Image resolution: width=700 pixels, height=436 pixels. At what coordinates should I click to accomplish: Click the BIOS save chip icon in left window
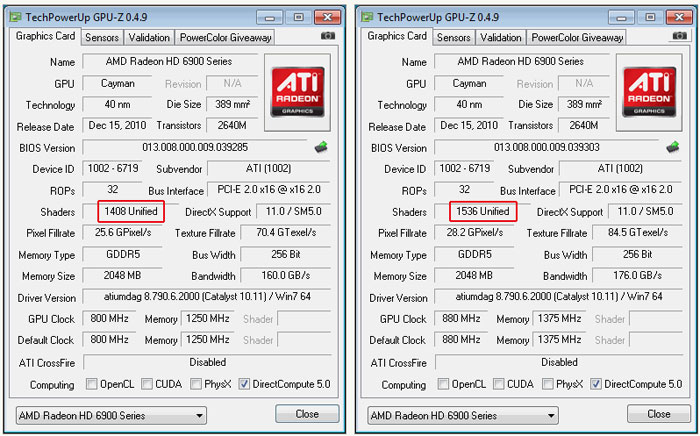(321, 147)
